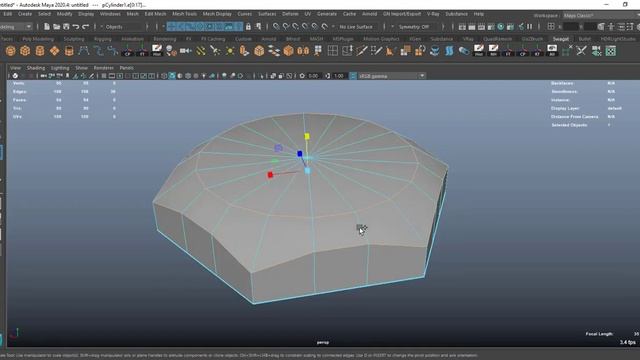Click the exposure icon in panel toolbar
This screenshot has width=640, height=360.
click(302, 76)
